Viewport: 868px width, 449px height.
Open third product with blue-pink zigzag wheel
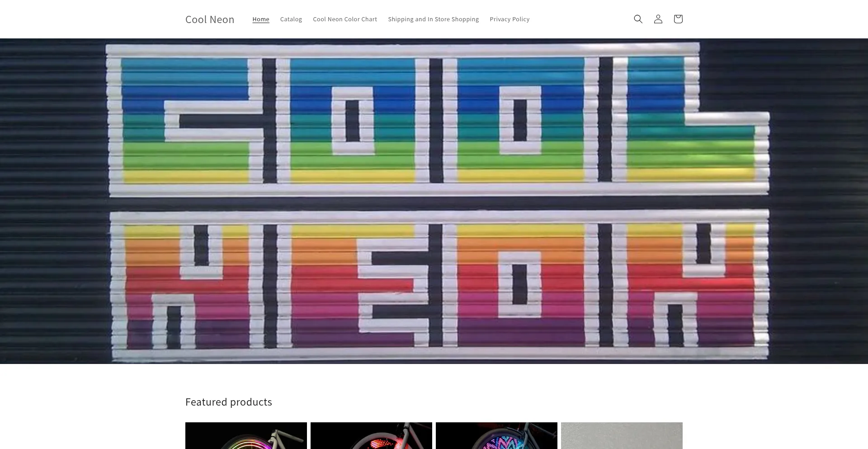[x=496, y=435]
